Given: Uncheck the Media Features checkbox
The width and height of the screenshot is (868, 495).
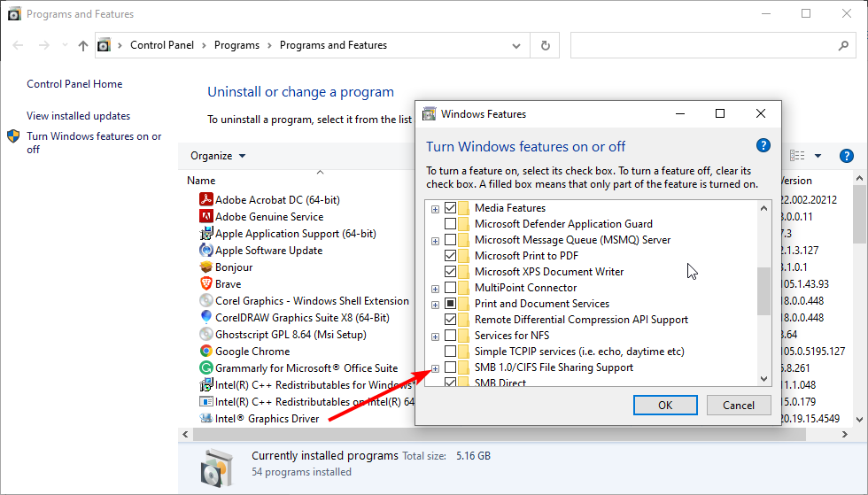Looking at the screenshot, I should coord(450,208).
